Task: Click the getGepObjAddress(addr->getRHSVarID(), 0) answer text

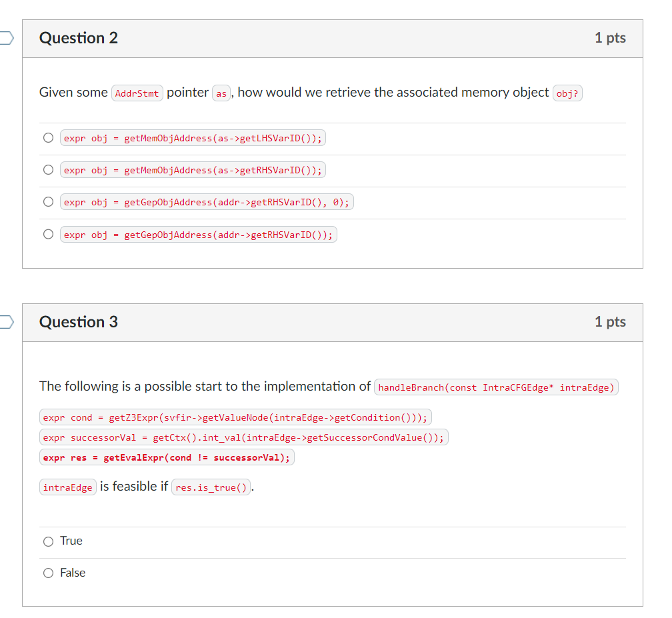Action: [x=207, y=202]
